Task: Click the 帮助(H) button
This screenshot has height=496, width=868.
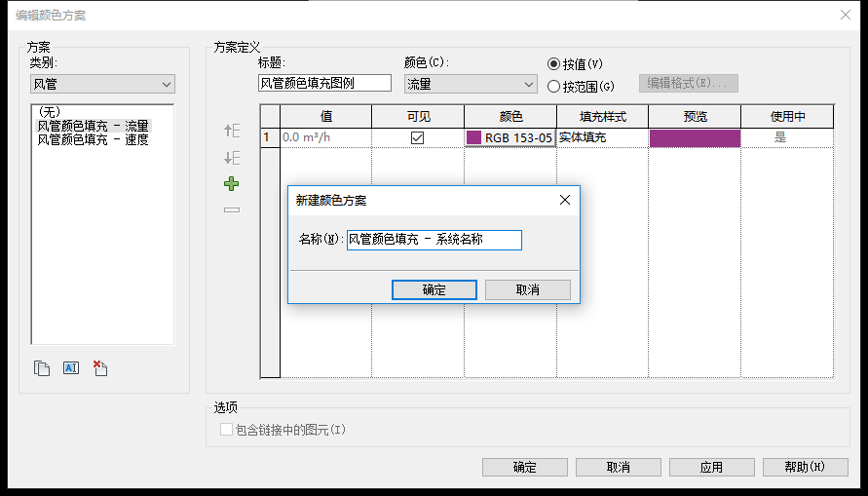Action: [806, 467]
